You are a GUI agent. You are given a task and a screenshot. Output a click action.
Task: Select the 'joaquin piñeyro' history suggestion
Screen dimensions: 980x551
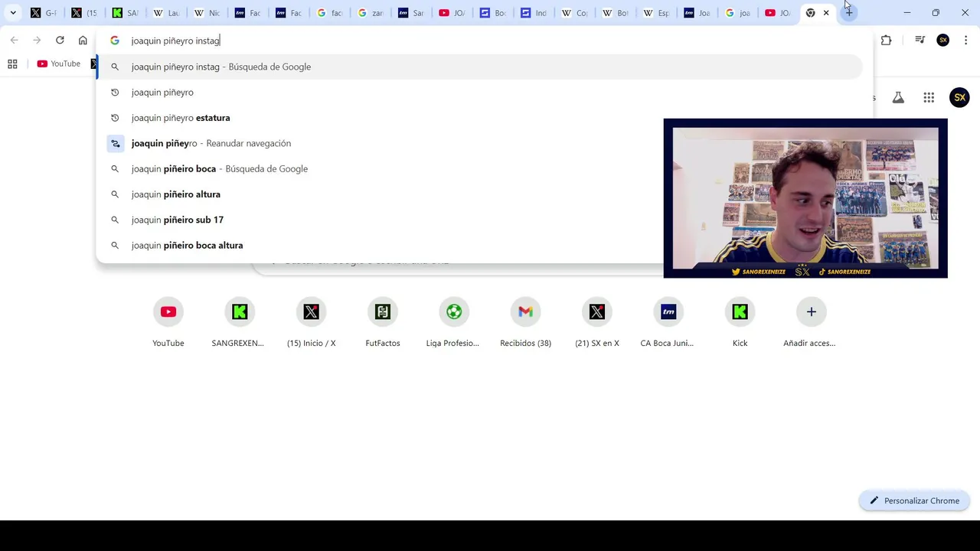(480, 92)
